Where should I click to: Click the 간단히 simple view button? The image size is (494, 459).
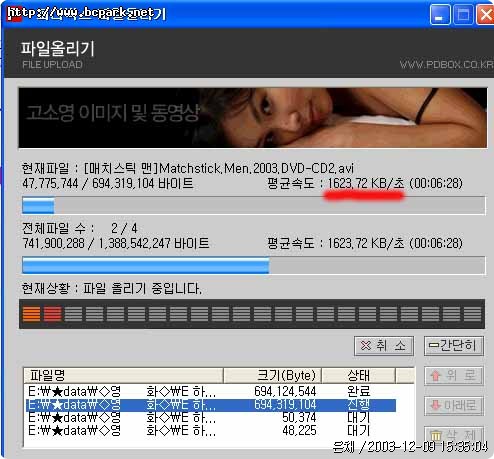454,346
